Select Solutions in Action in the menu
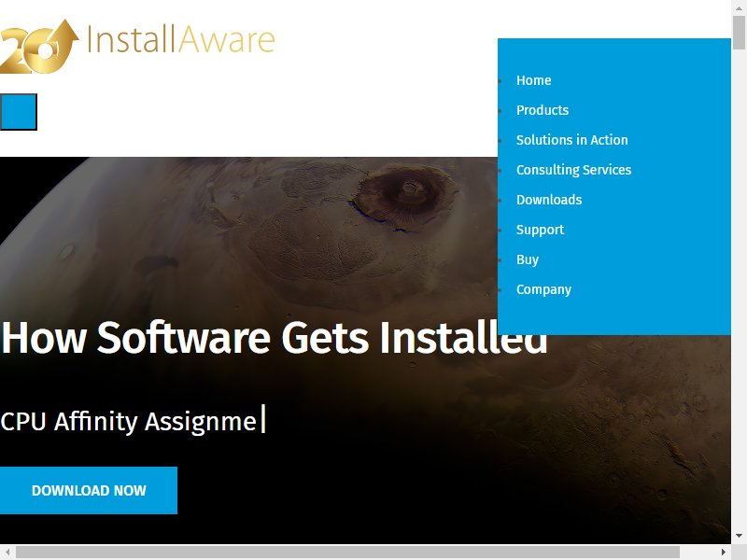Image resolution: width=747 pixels, height=560 pixels. click(x=572, y=140)
